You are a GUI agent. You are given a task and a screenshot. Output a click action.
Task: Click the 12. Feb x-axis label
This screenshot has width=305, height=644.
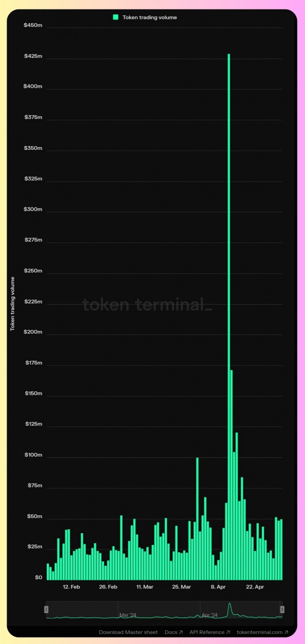point(71,587)
